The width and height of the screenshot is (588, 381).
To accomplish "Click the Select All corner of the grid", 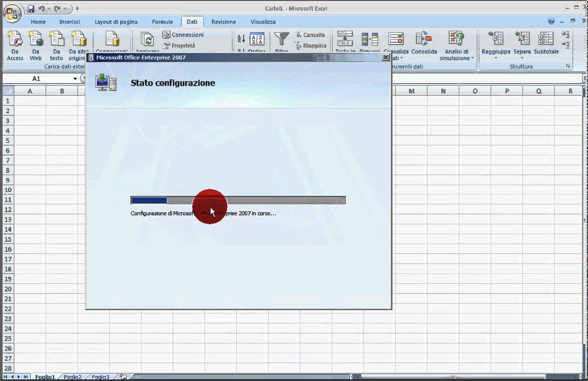I will pos(8,91).
